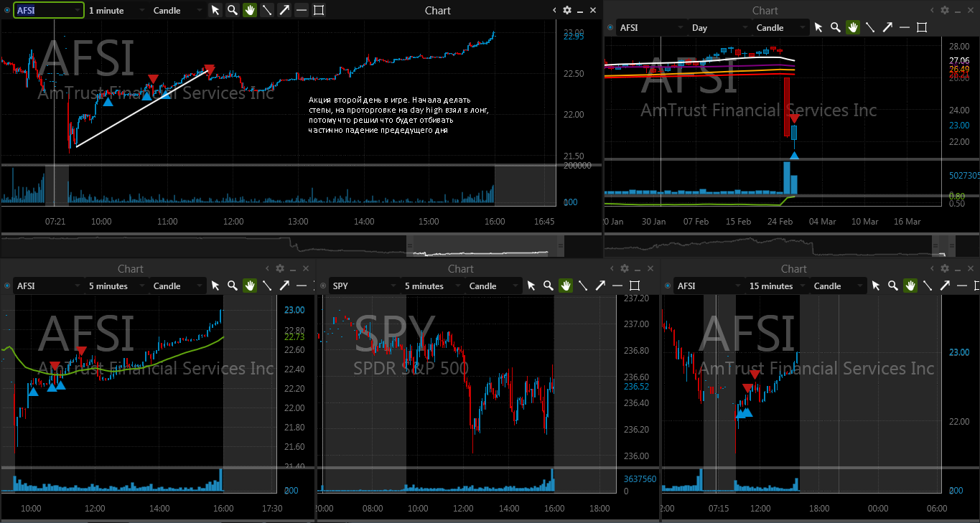Image resolution: width=980 pixels, height=523 pixels.
Task: Pick the trend line tool in SPY chart
Action: [583, 286]
